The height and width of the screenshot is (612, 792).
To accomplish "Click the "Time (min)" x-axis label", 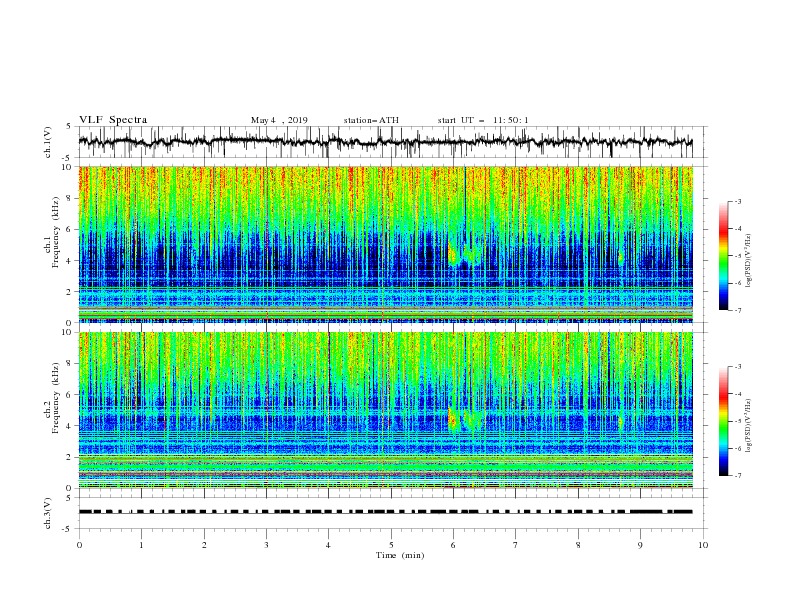I will tap(400, 555).
